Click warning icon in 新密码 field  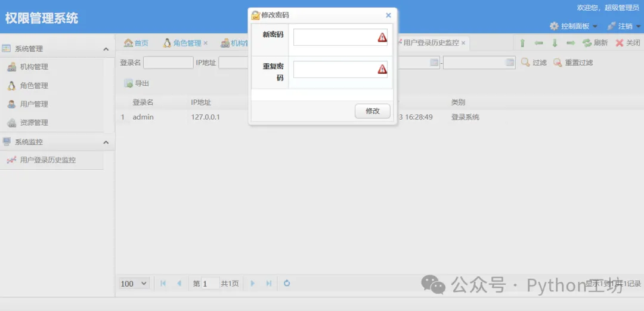(x=382, y=38)
